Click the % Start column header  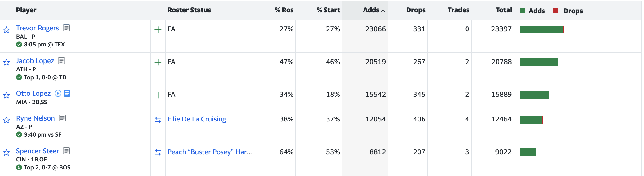[328, 10]
